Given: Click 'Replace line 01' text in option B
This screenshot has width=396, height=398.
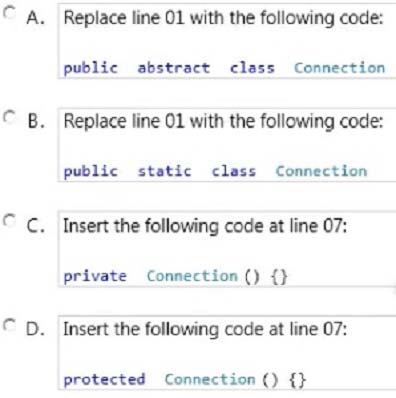Looking at the screenshot, I should [x=123, y=122].
